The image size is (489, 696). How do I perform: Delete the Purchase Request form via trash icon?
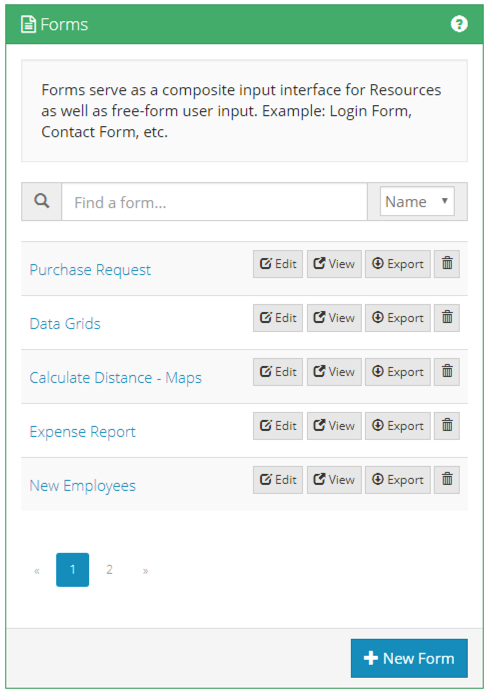[447, 264]
